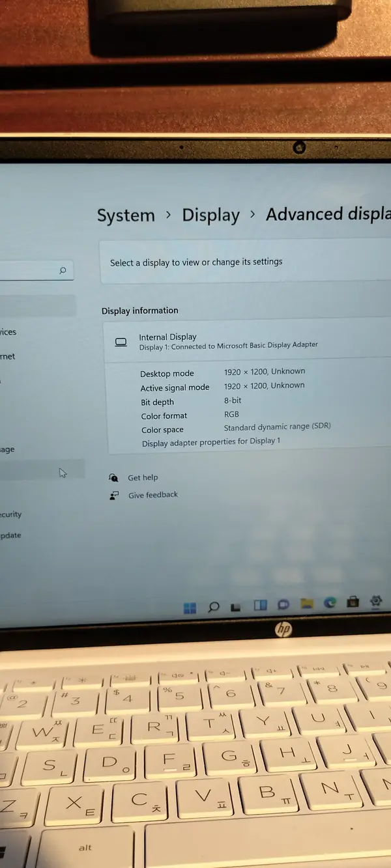Open Task View from the taskbar
Image resolution: width=391 pixels, height=868 pixels.
tap(236, 606)
